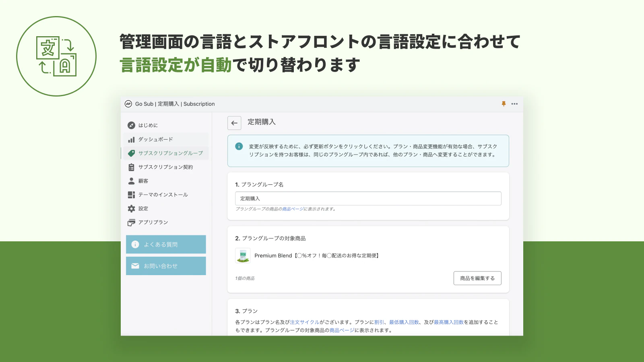Click the info icon in the notice banner

239,146
